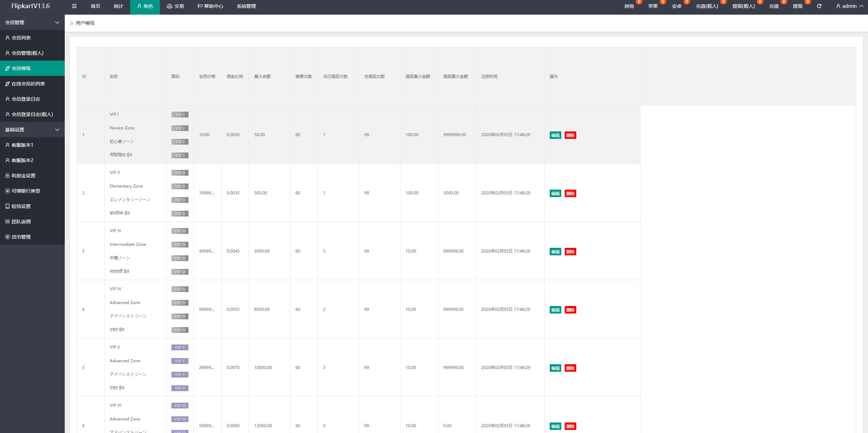
Task: Click the 提现(假人) notification item
Action: coord(744,6)
